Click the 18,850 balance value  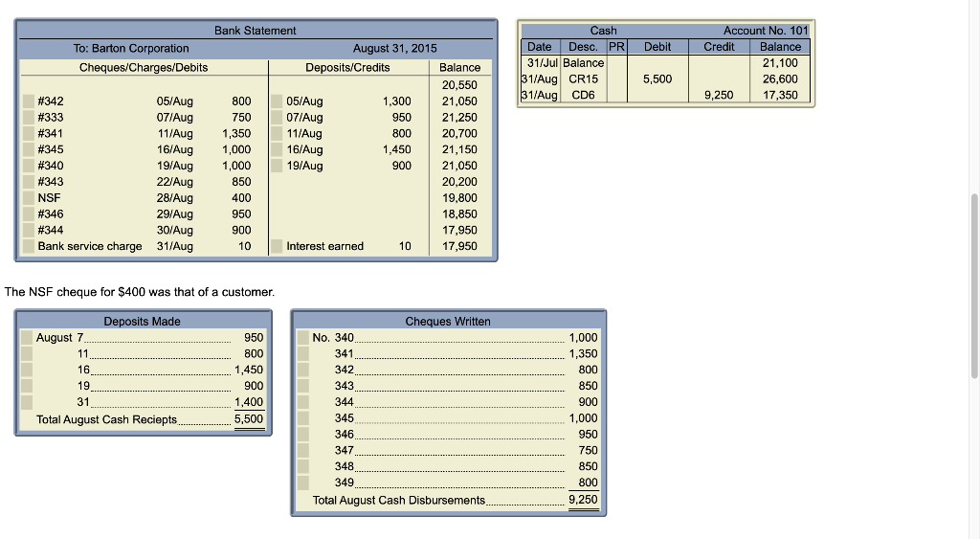coord(459,213)
